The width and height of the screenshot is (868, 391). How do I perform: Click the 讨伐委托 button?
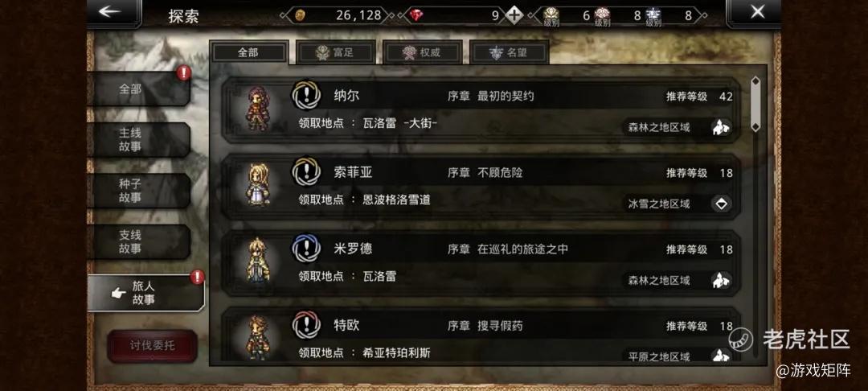tap(152, 346)
